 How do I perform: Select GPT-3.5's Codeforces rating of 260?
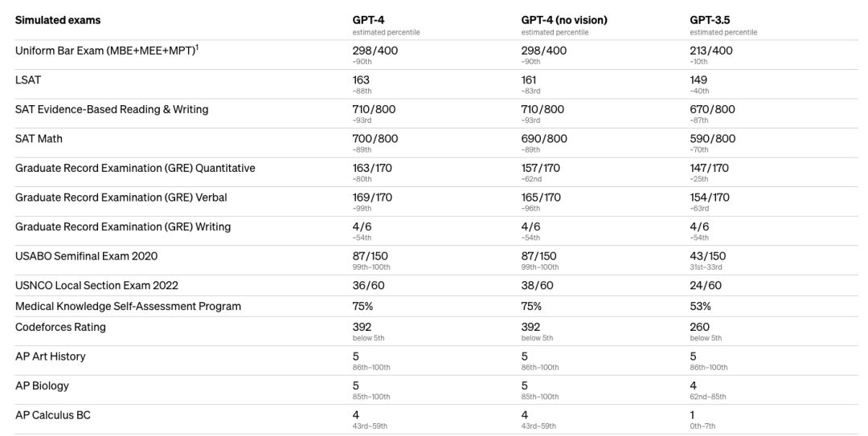coord(699,327)
